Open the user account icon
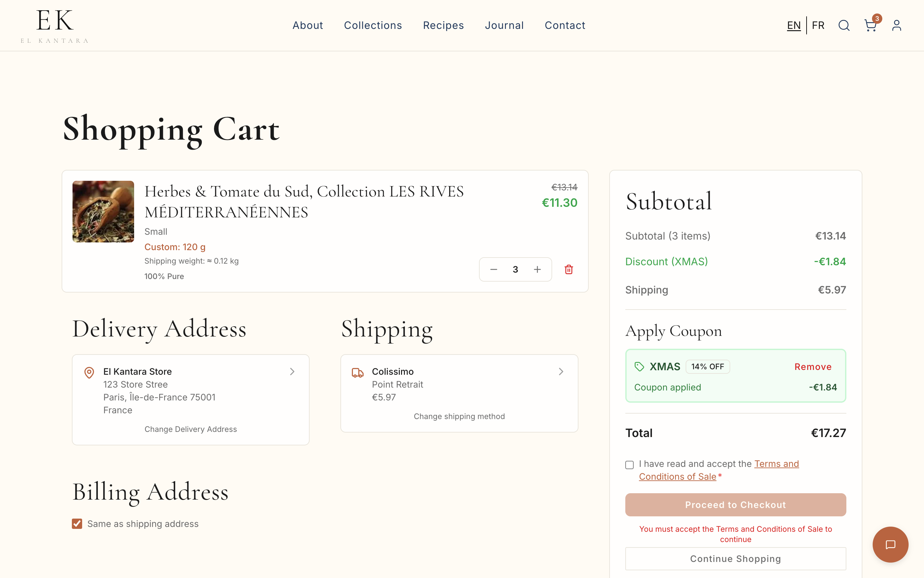 (896, 26)
